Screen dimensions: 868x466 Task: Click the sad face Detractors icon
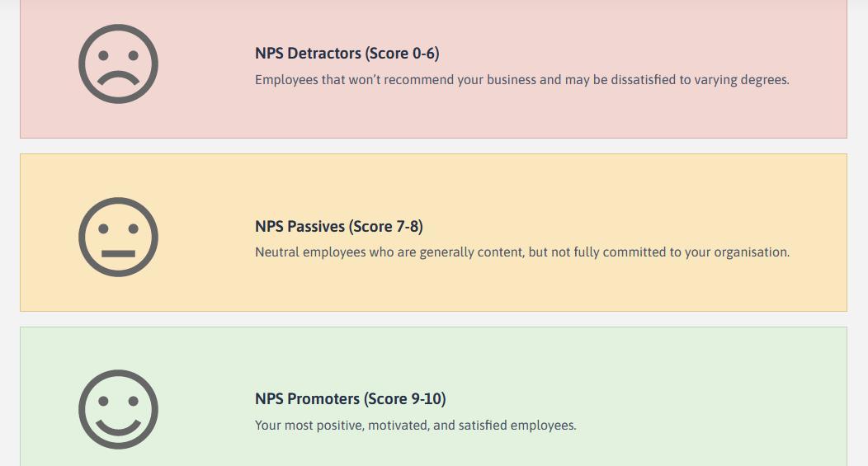click(x=119, y=64)
